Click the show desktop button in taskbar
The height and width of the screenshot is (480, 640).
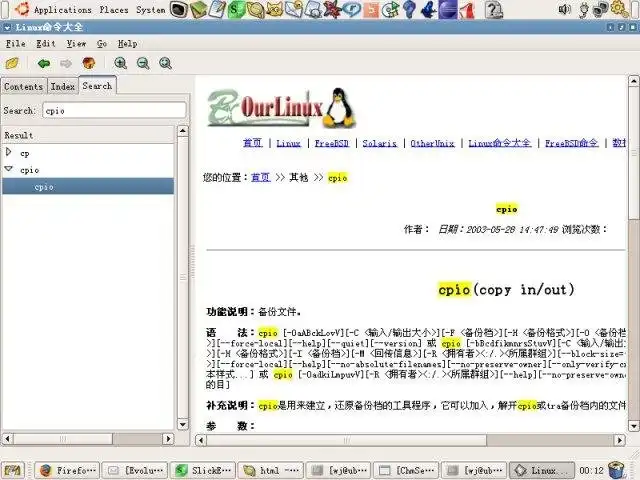12,470
